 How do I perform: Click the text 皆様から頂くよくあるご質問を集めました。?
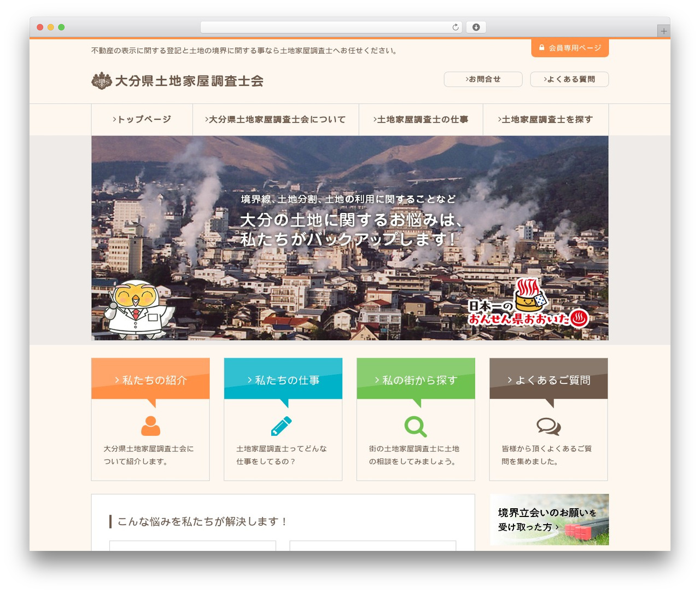pyautogui.click(x=547, y=455)
